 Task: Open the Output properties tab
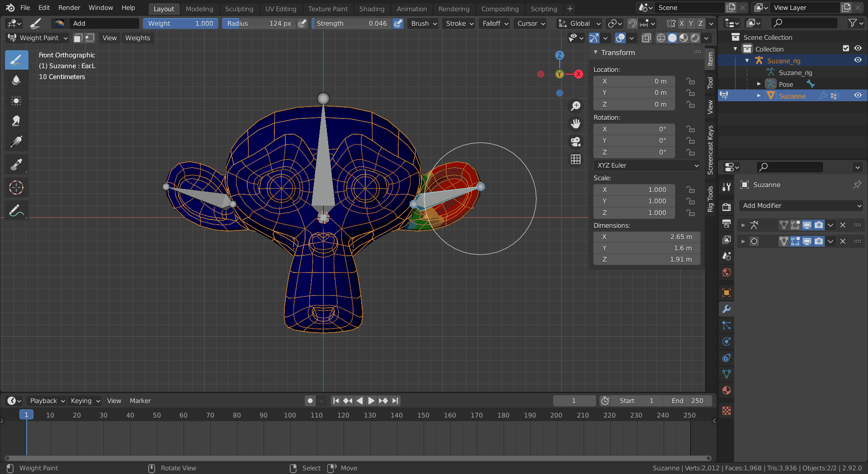[726, 223]
